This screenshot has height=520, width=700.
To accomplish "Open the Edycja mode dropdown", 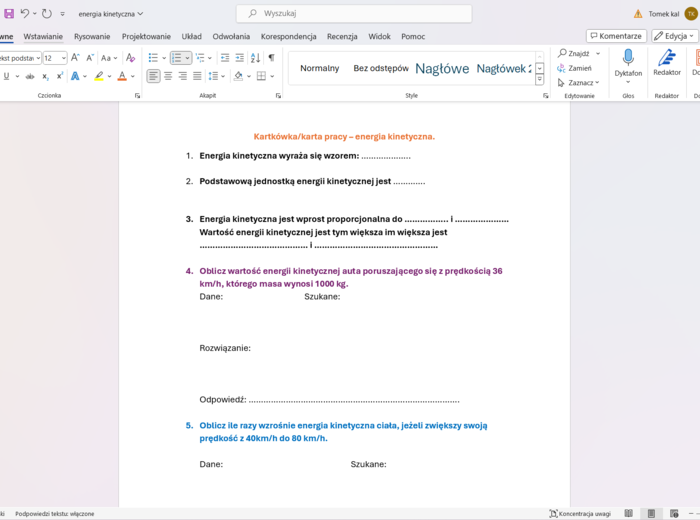I will pyautogui.click(x=675, y=36).
